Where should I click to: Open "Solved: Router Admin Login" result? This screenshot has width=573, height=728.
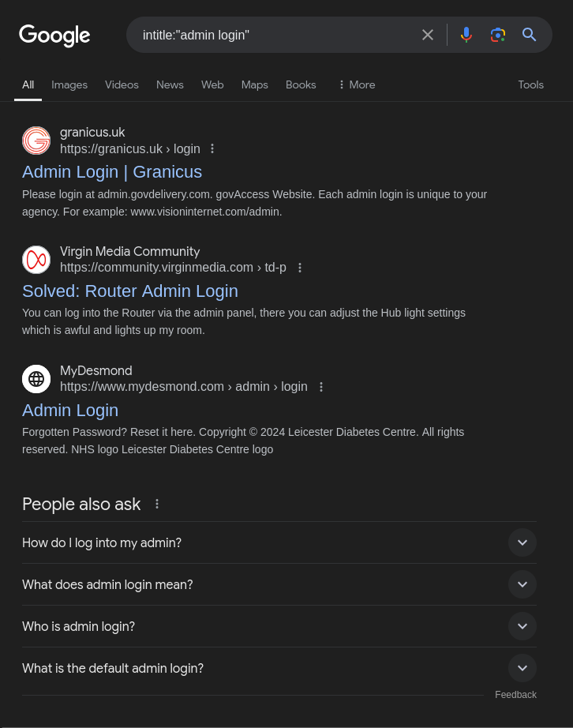(x=130, y=291)
